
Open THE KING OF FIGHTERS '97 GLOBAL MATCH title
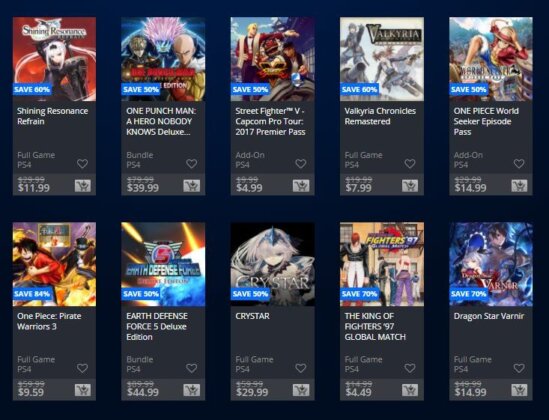[375, 327]
